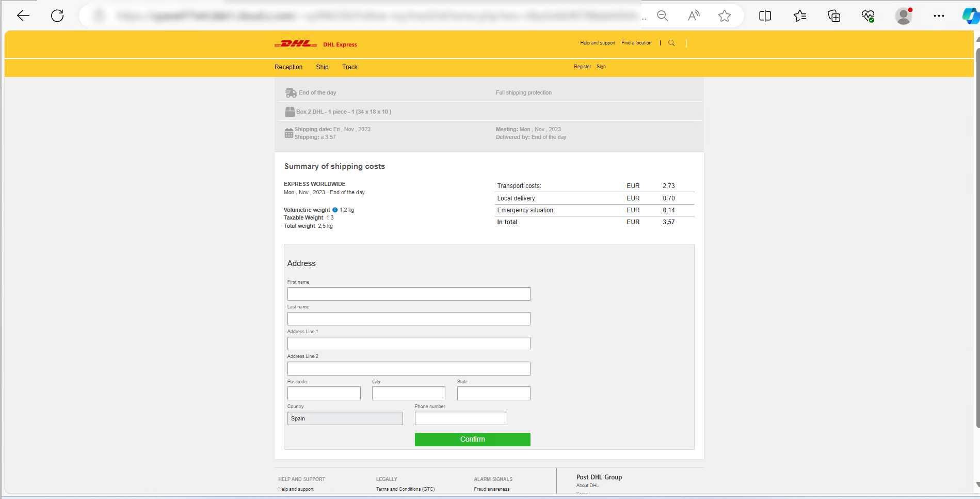Click the zoom out magnifier icon

(x=663, y=16)
